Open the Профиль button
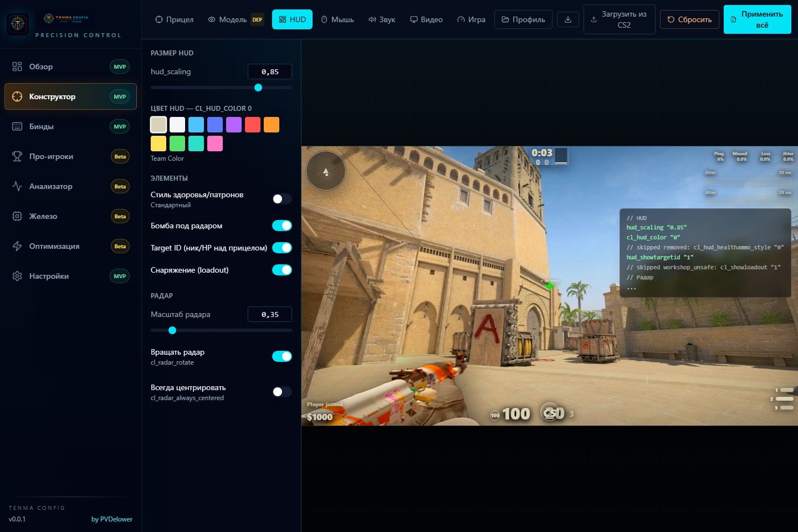 [x=523, y=19]
